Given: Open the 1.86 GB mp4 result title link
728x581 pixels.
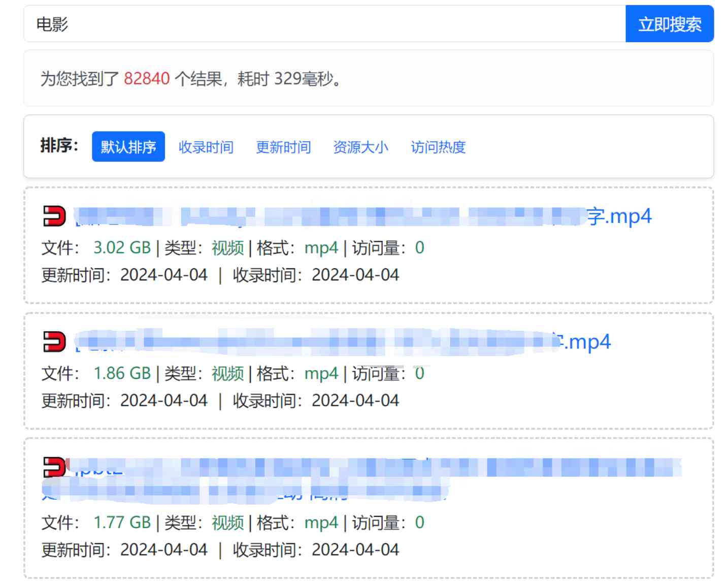Looking at the screenshot, I should pos(343,342).
